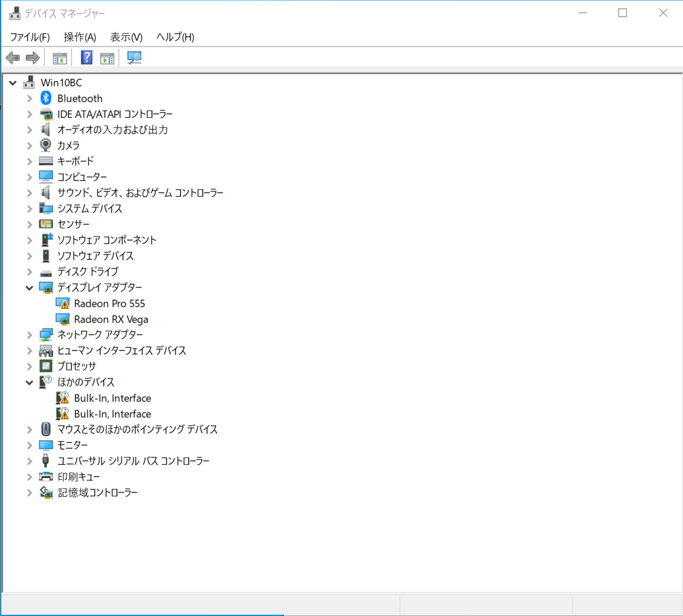
Task: Click the monitor icon beside コンピューター
Action: pos(46,177)
